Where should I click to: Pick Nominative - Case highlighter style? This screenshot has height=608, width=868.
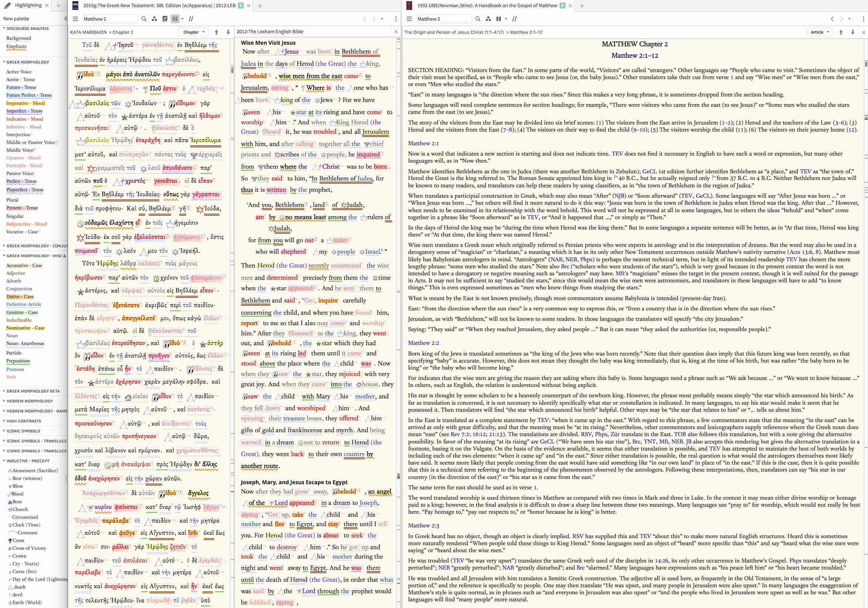[x=25, y=327]
